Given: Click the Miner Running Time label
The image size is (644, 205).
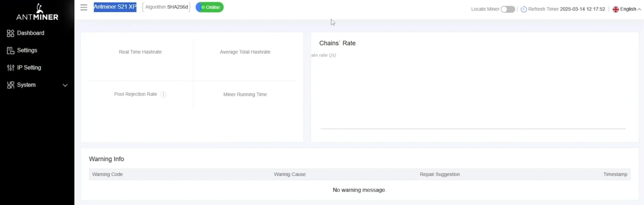Looking at the screenshot, I should [245, 94].
